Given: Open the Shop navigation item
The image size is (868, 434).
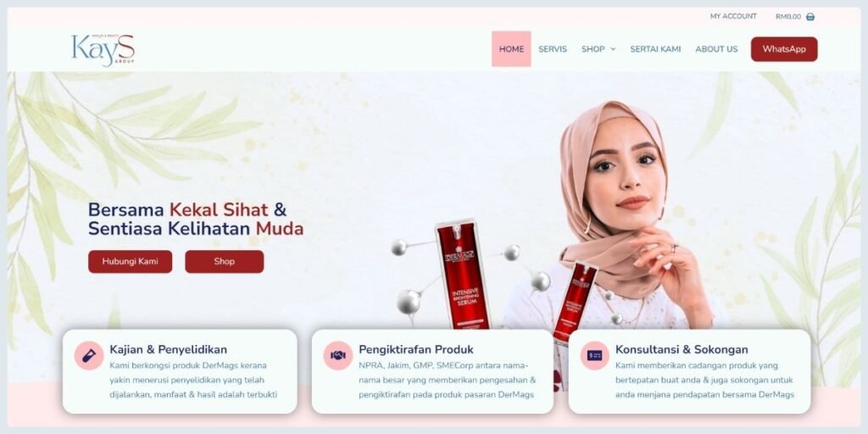Looking at the screenshot, I should click(x=593, y=49).
